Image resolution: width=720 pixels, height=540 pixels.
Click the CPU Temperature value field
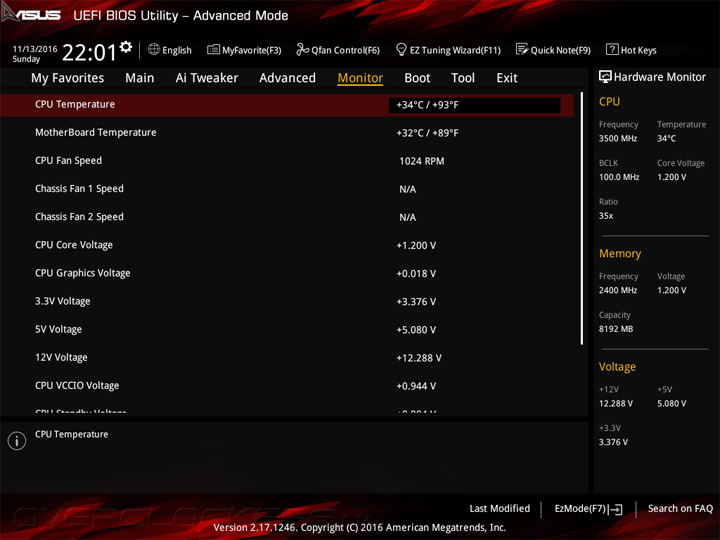coord(474,105)
